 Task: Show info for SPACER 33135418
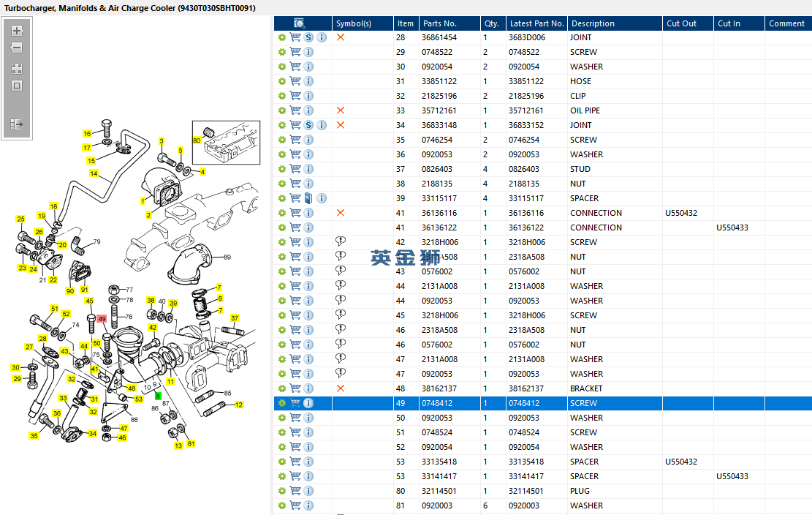(308, 462)
